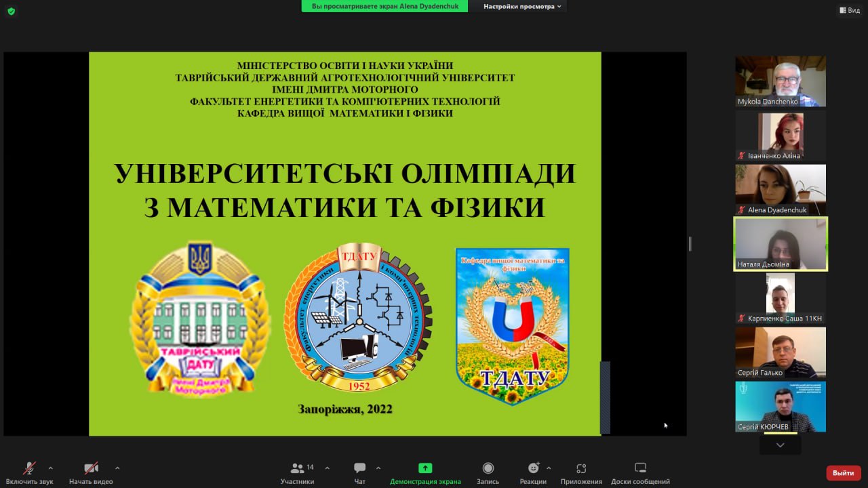Open Реакции reactions menu

[533, 472]
